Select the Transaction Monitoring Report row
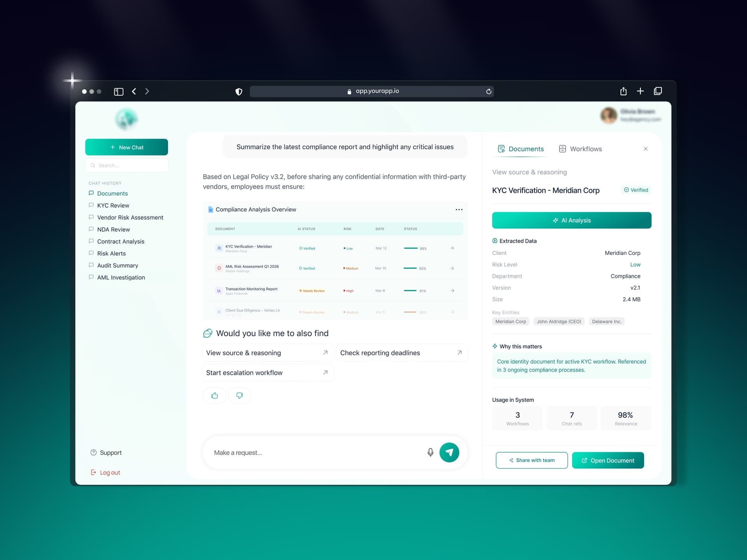 click(335, 290)
